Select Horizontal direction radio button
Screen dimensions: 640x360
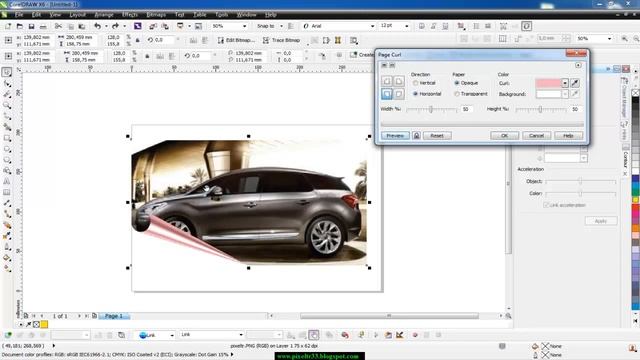pyautogui.click(x=416, y=94)
